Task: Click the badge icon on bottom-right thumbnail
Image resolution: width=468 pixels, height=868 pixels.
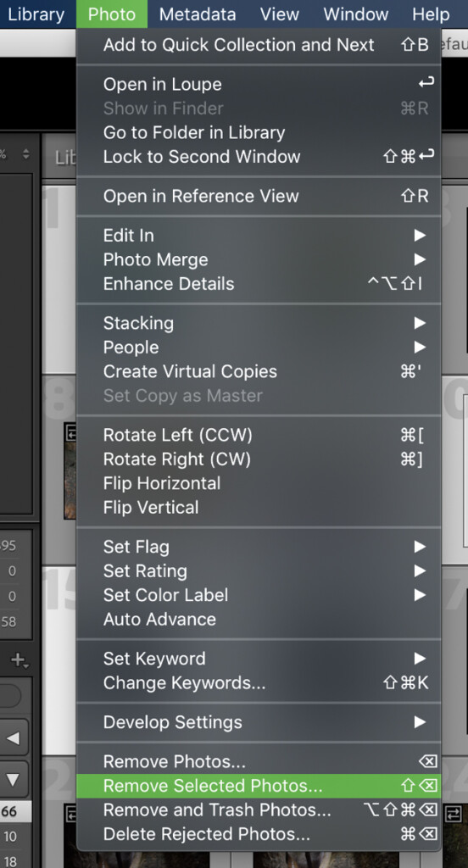Action: pos(454,813)
